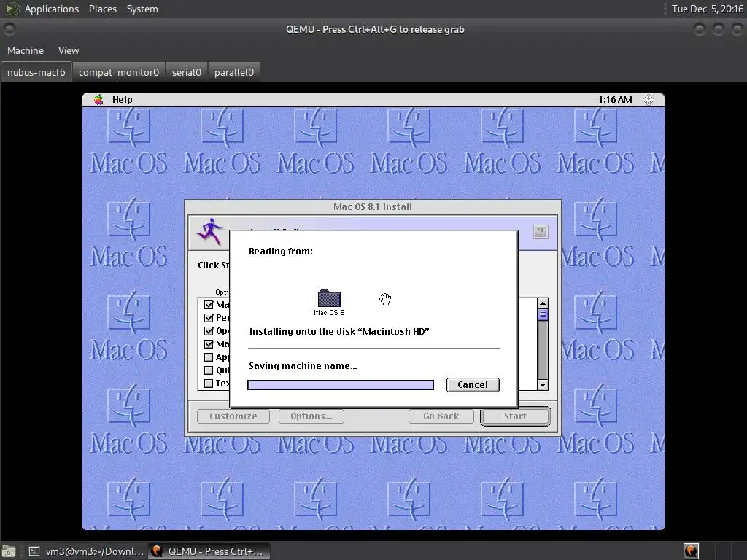The height and width of the screenshot is (560, 747).
Task: Click the running figure installer icon
Action: click(209, 231)
